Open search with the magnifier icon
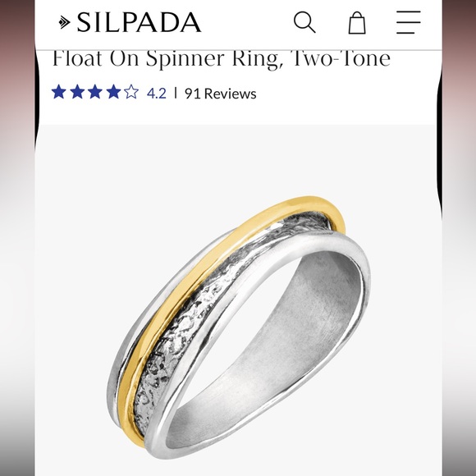This screenshot has width=476, height=476. coord(304,22)
